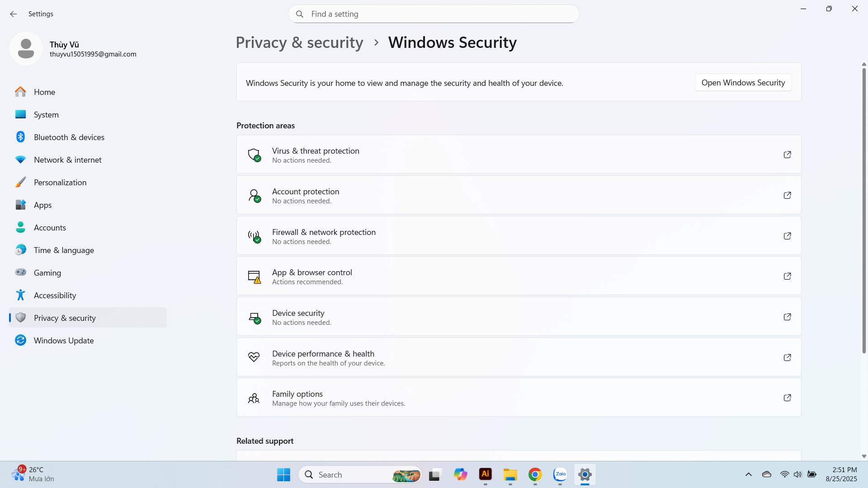Click the external-link arrow on Virus & threat protection
This screenshot has height=488, width=868.
click(x=787, y=155)
